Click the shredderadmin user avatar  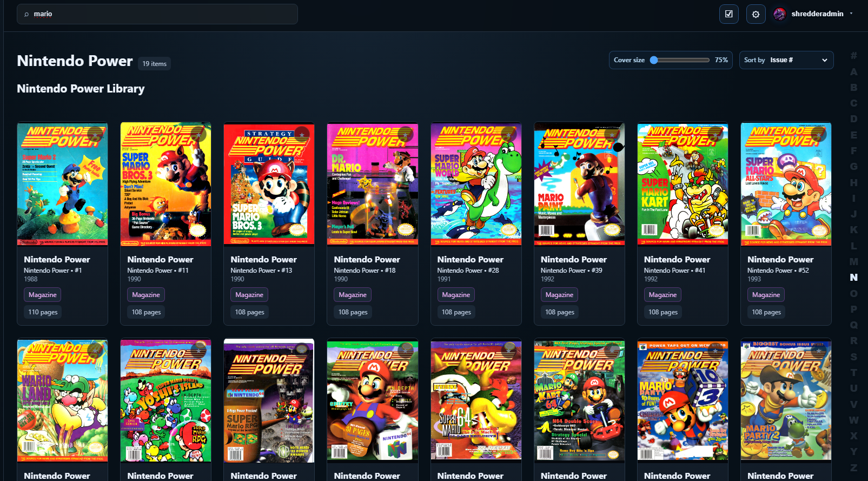(779, 14)
